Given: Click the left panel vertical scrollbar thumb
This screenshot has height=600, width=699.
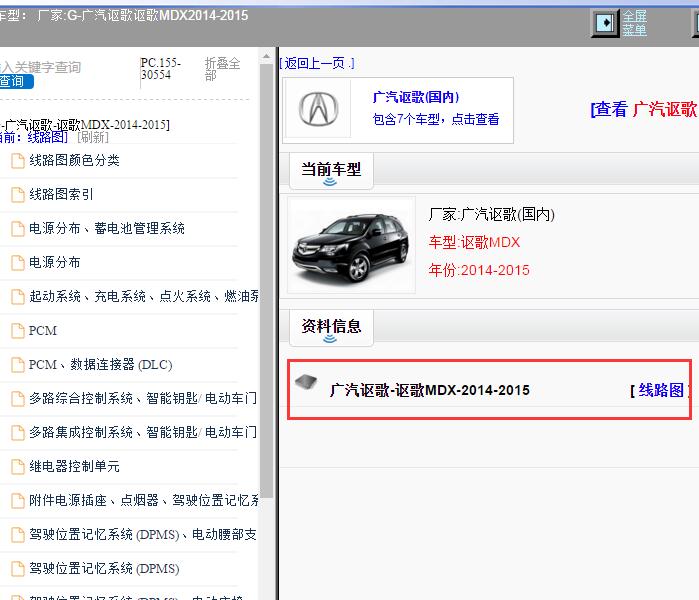Looking at the screenshot, I should click(267, 281).
